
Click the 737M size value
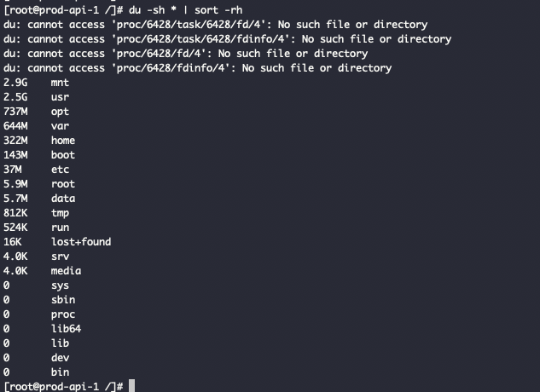click(x=15, y=112)
